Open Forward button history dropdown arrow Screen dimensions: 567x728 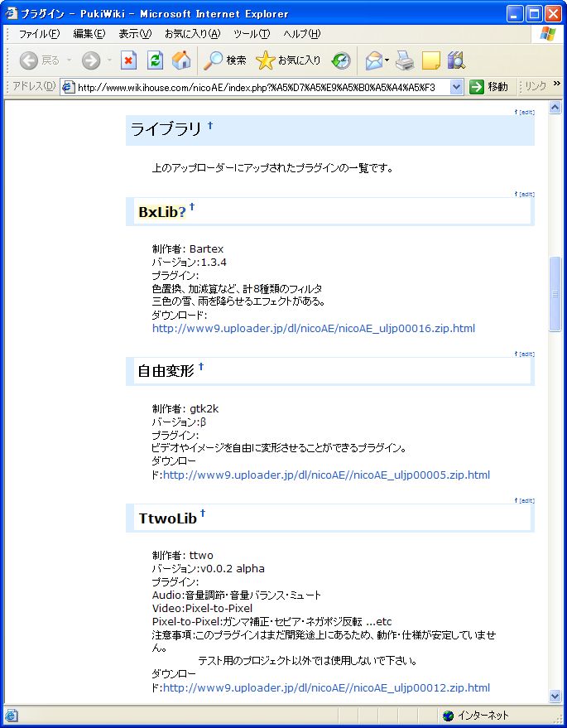109,60
